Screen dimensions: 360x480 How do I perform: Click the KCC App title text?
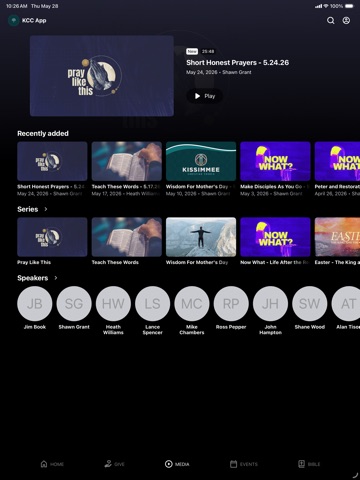pos(34,21)
